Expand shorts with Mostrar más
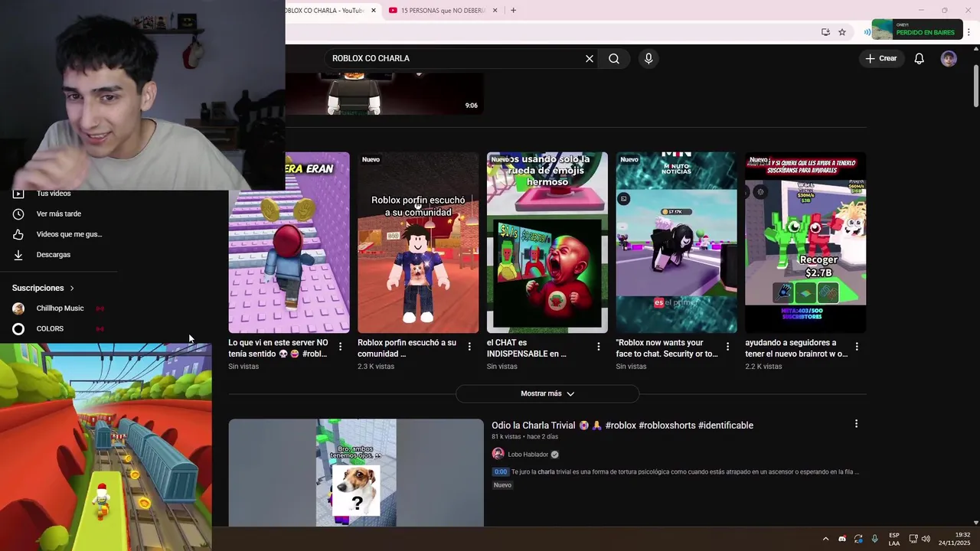980x551 pixels. [x=547, y=393]
